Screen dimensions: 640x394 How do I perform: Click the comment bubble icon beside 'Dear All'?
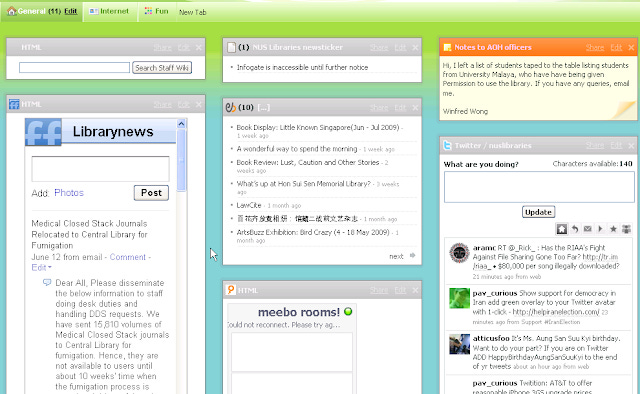[47, 282]
